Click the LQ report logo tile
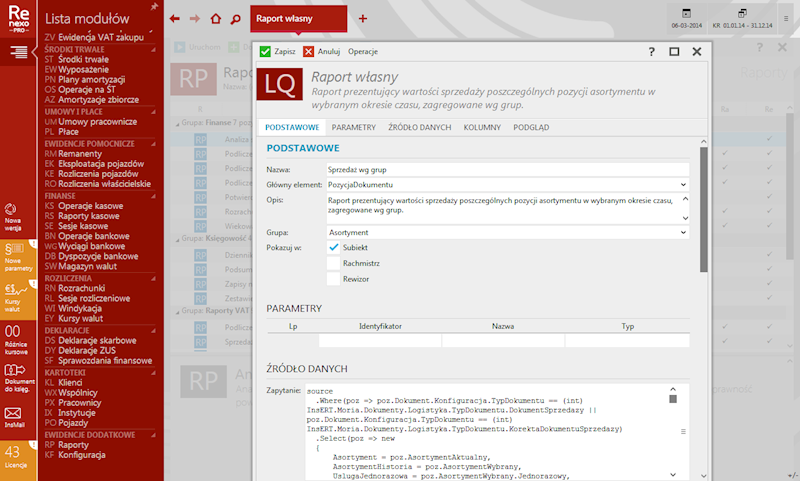 pos(280,84)
